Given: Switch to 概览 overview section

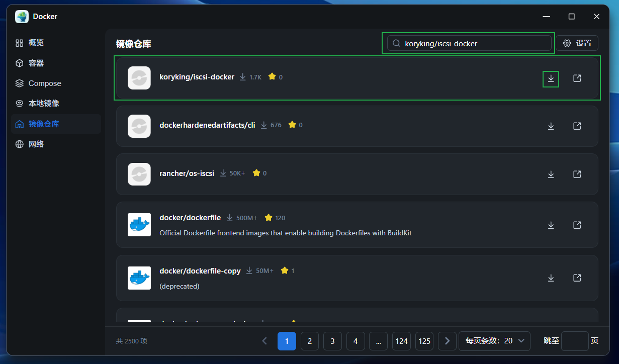Looking at the screenshot, I should [36, 43].
